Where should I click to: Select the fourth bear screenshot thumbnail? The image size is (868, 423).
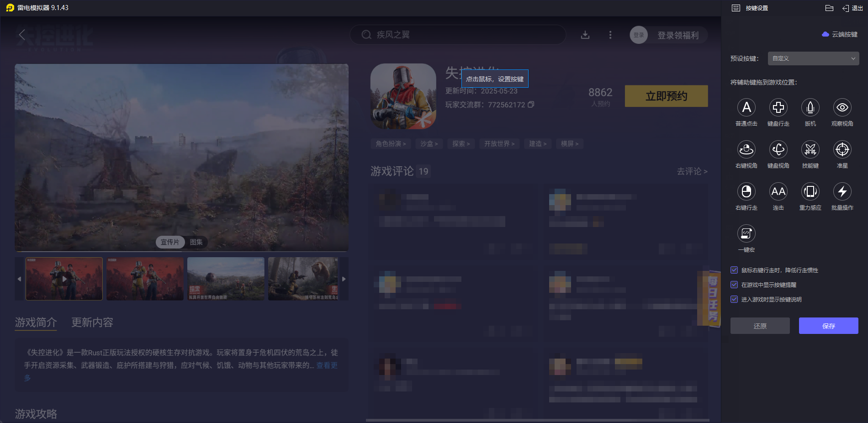303,279
